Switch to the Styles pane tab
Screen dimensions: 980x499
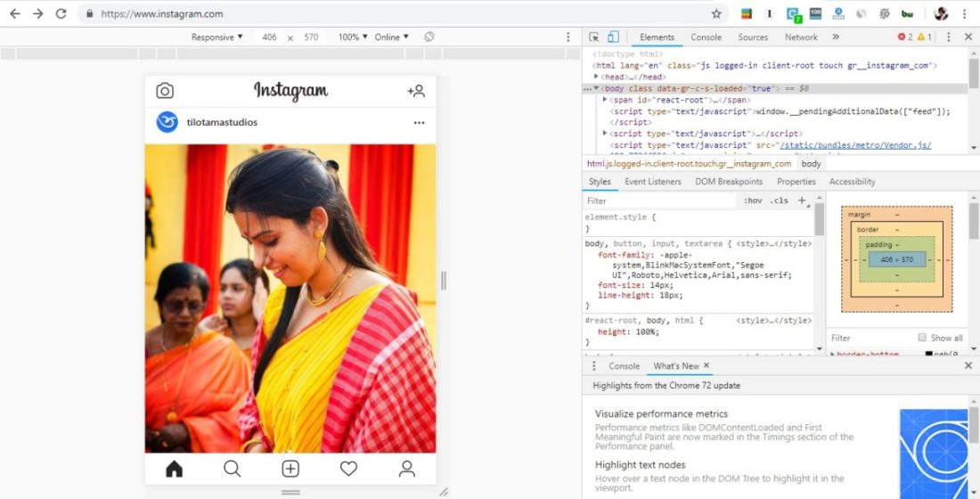600,182
